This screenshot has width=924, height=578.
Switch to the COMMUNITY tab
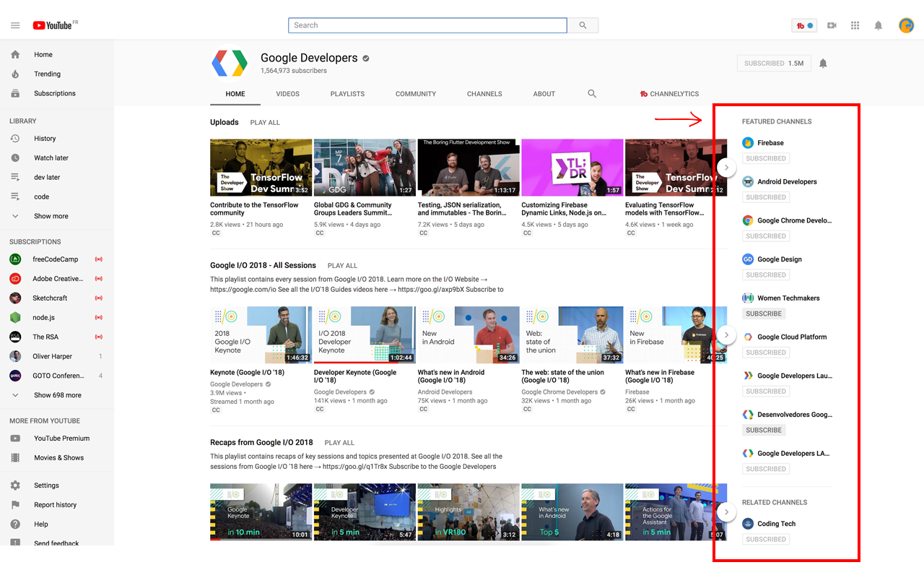416,94
